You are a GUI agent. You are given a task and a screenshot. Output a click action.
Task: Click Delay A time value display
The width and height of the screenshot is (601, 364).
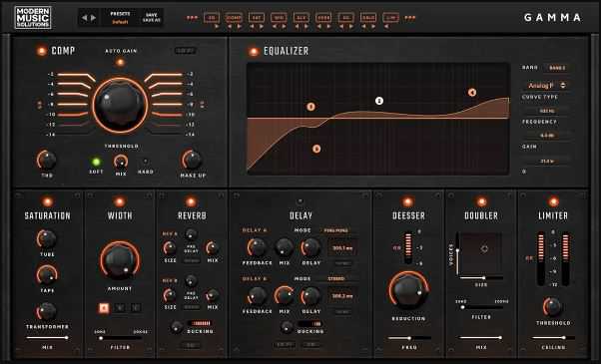click(x=342, y=248)
